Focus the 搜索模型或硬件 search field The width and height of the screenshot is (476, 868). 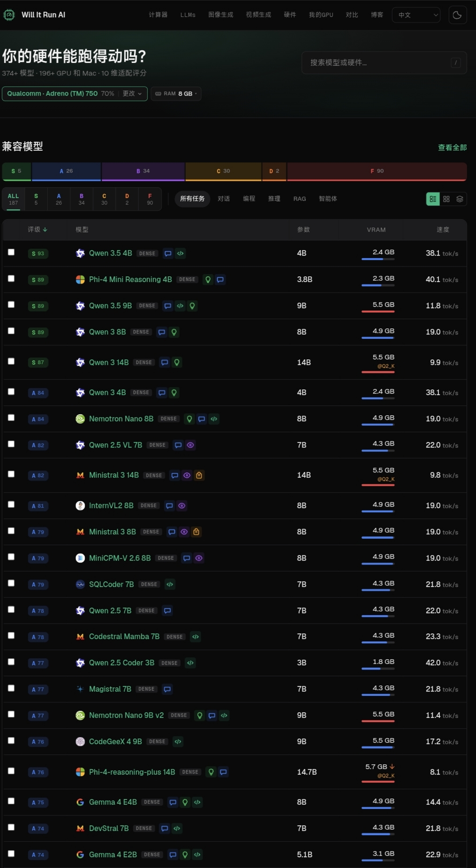coord(384,62)
